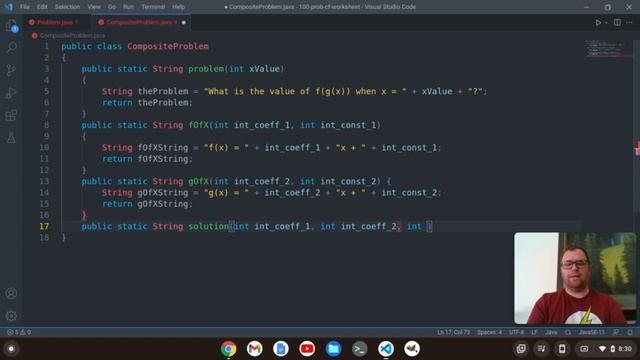This screenshot has height=360, width=640.
Task: Click the problem method name on line 3
Action: (206, 69)
